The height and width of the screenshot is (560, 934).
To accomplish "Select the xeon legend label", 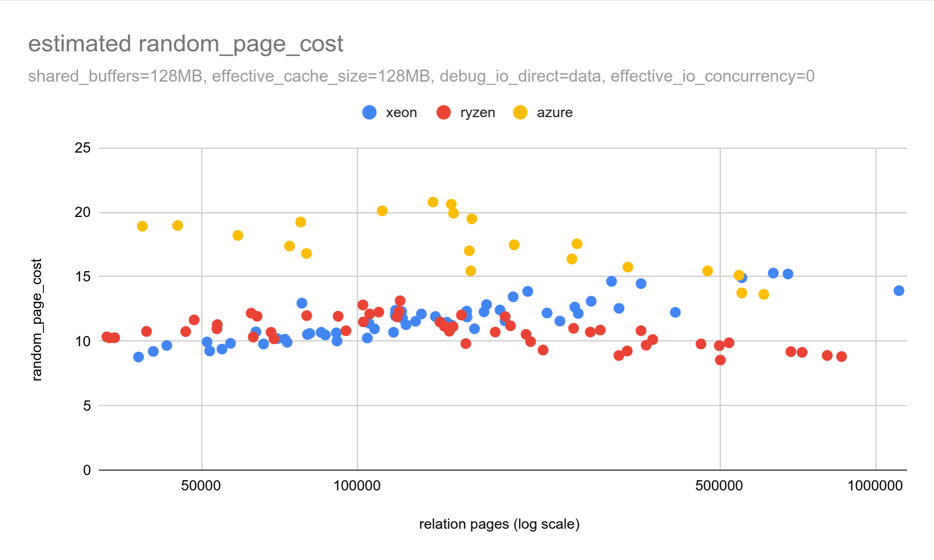I will click(401, 112).
